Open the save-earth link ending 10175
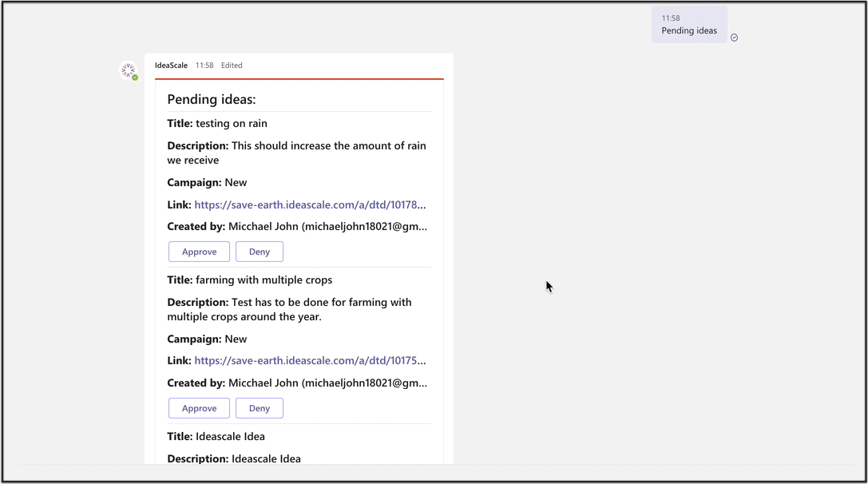The height and width of the screenshot is (484, 868). pos(310,360)
